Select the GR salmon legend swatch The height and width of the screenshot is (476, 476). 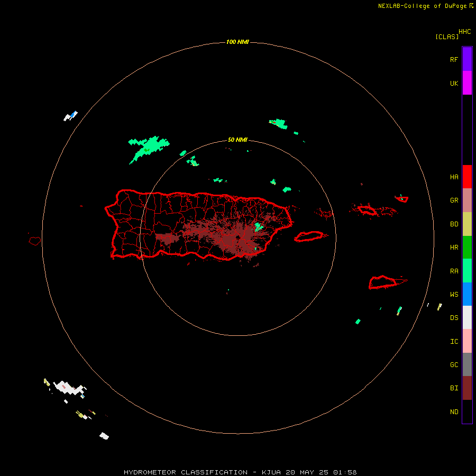(x=467, y=200)
